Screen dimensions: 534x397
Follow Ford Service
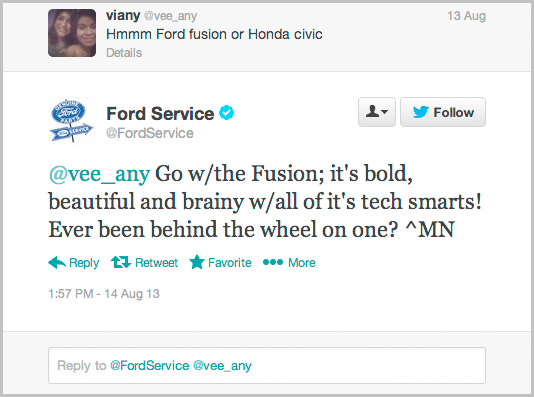(443, 112)
